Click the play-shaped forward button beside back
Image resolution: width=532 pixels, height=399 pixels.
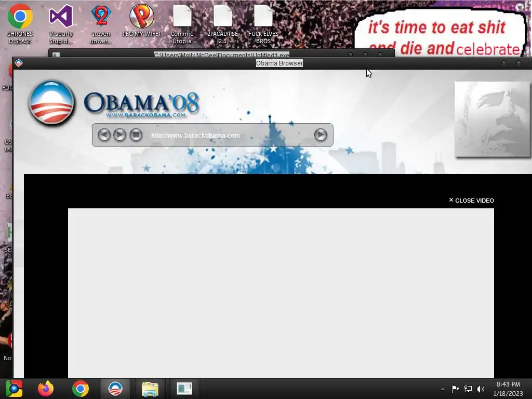(x=119, y=135)
